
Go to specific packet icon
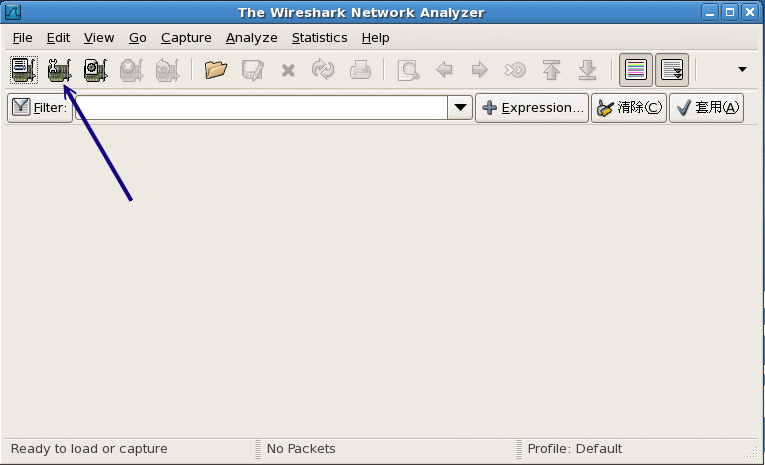coord(515,70)
